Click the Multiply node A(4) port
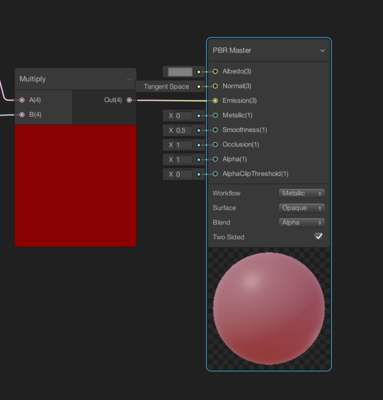Screen dimensions: 383x400 coord(22,100)
